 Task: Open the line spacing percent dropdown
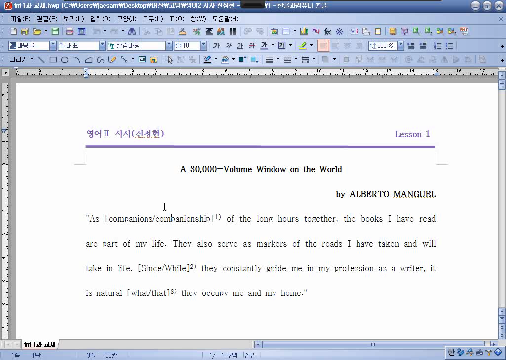tap(400, 46)
